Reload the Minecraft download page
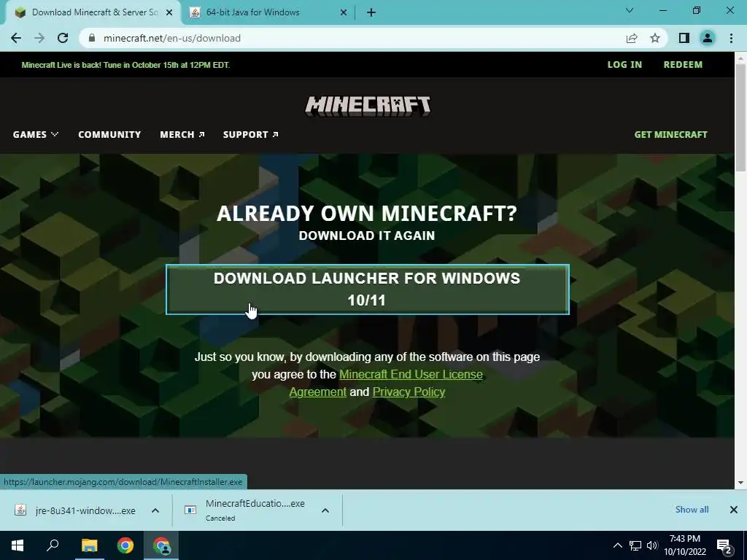Image resolution: width=747 pixels, height=560 pixels. click(x=63, y=38)
